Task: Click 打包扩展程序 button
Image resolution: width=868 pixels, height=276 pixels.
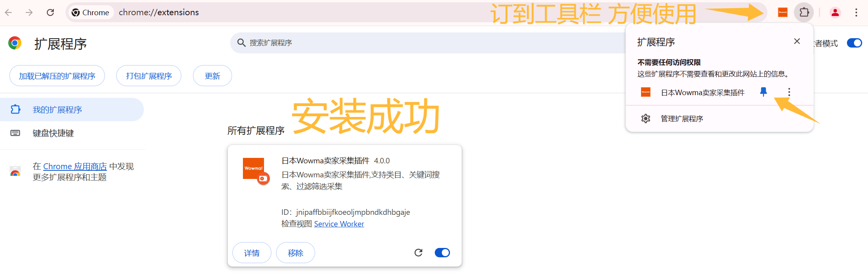Action: click(x=149, y=76)
